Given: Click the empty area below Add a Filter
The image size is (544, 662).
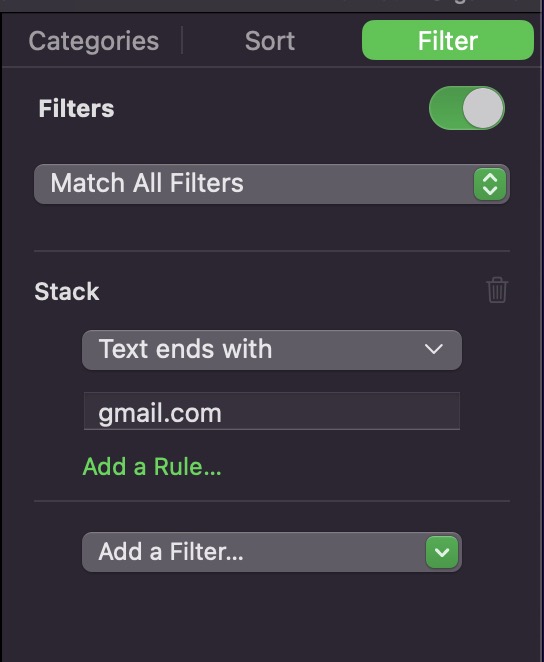Looking at the screenshot, I should tap(272, 616).
